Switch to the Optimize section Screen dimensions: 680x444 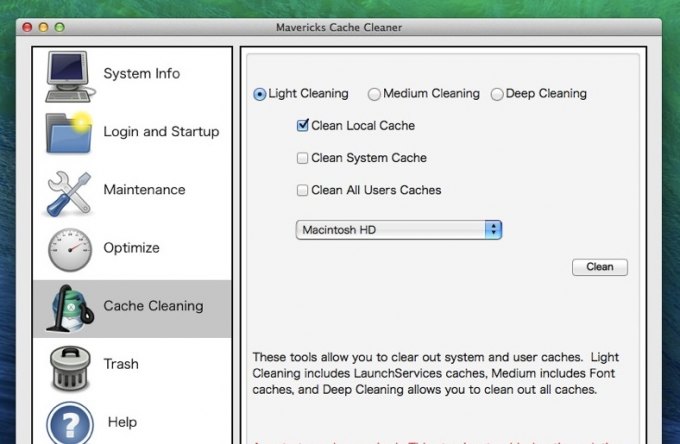pyautogui.click(x=131, y=248)
